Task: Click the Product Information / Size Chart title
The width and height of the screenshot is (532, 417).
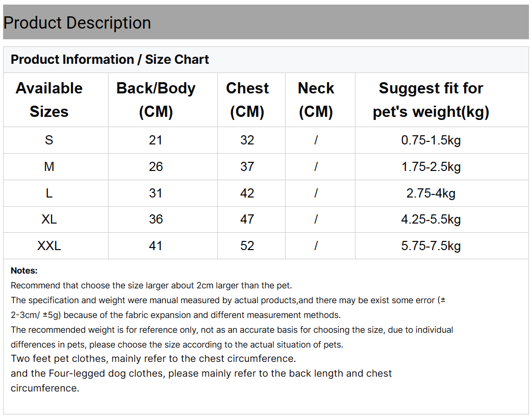Action: 110,60
